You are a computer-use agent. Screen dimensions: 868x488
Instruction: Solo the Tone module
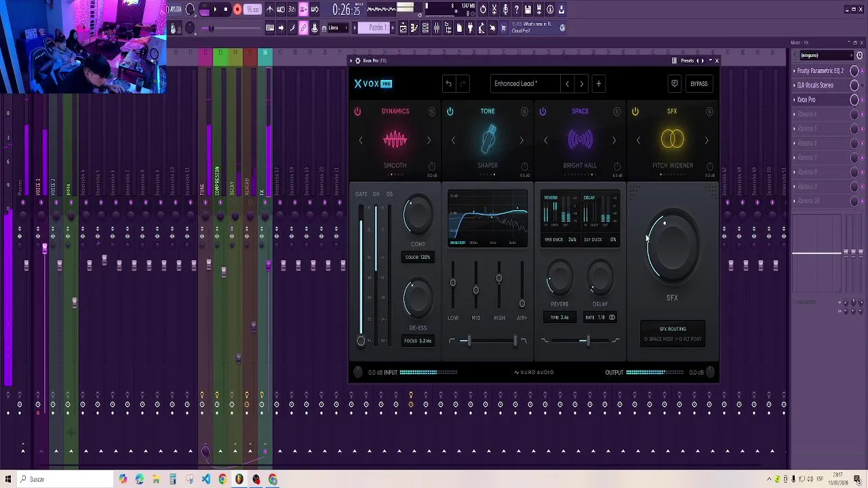click(524, 111)
